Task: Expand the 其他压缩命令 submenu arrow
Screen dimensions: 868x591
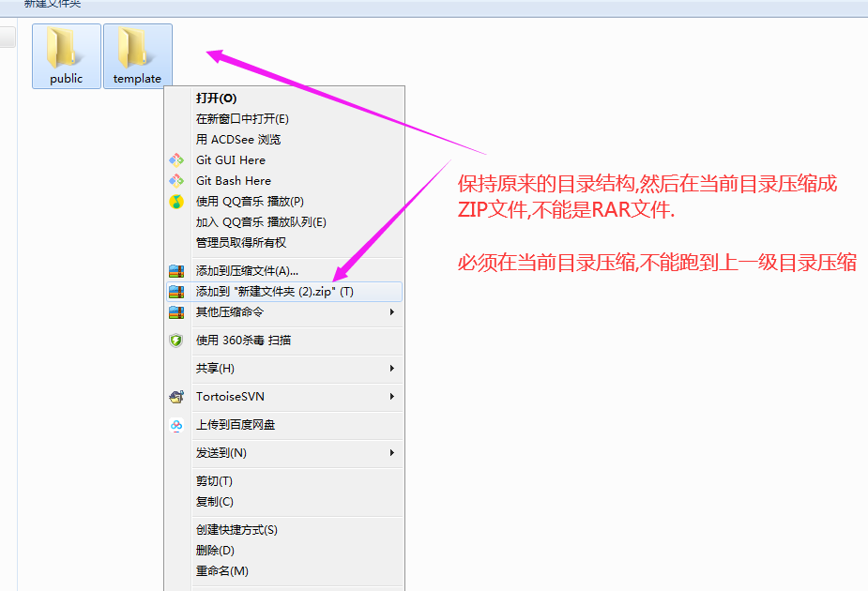Action: 392,312
